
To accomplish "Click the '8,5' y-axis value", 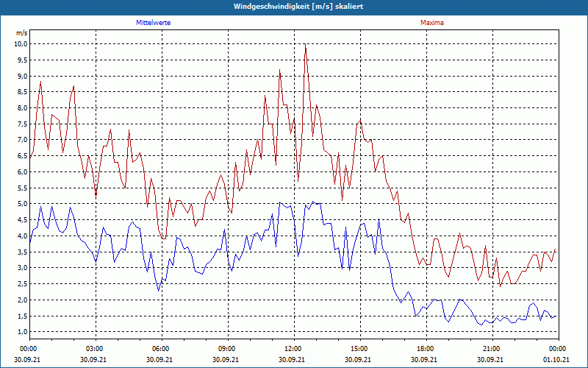I will (x=23, y=92).
